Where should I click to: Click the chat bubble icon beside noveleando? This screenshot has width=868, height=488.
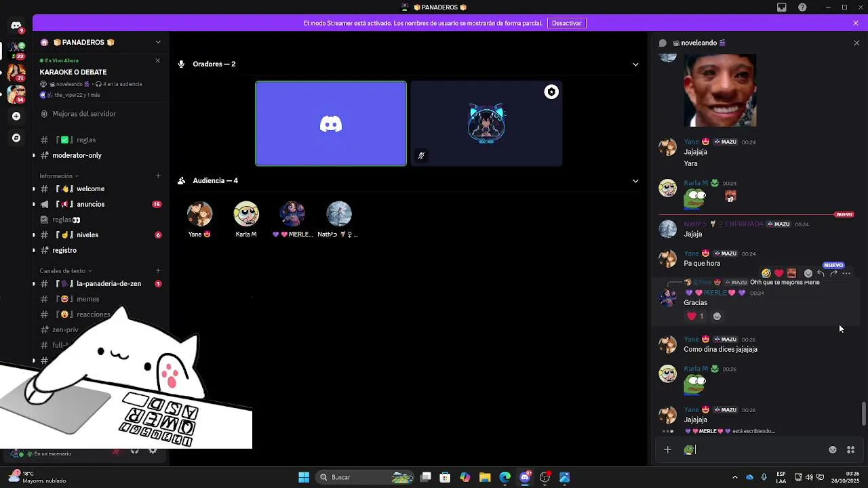pyautogui.click(x=663, y=43)
